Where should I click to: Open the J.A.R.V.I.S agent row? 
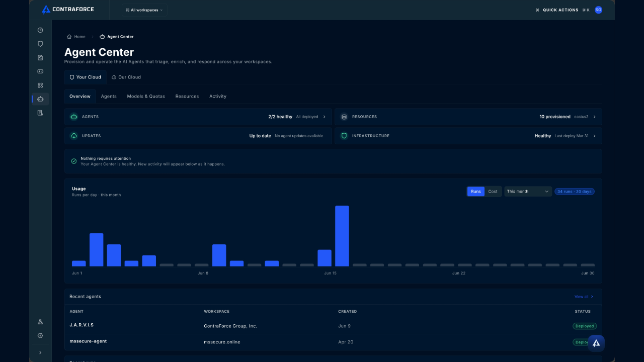[x=333, y=326]
